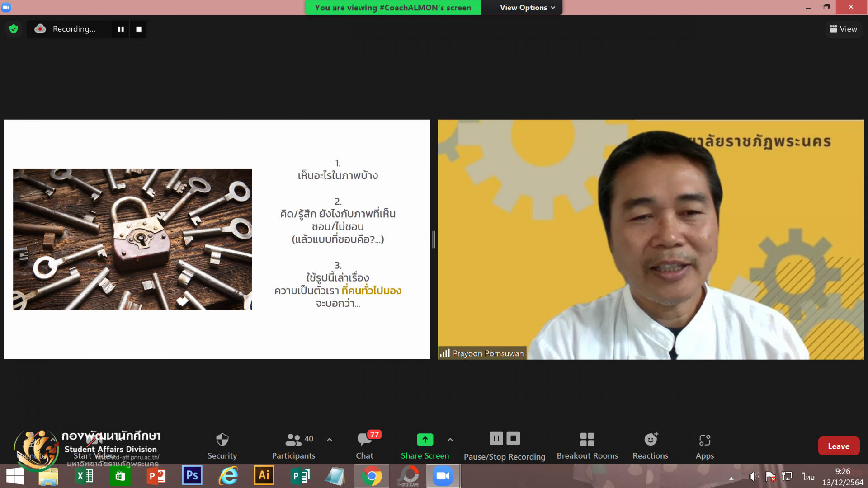Open the Zoom Apps icon

tap(704, 440)
